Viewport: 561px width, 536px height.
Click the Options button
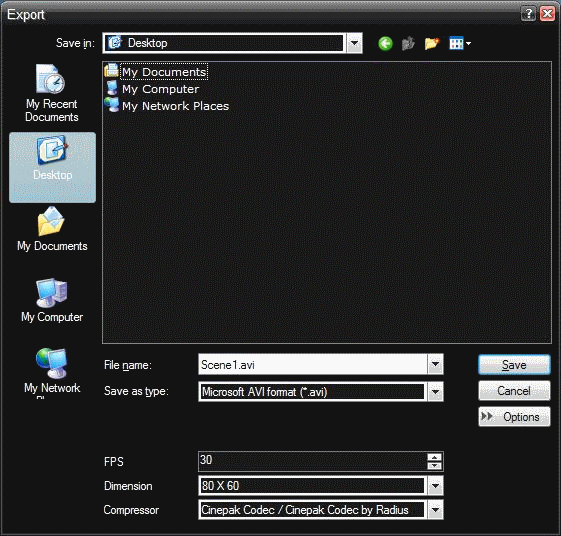(x=514, y=416)
